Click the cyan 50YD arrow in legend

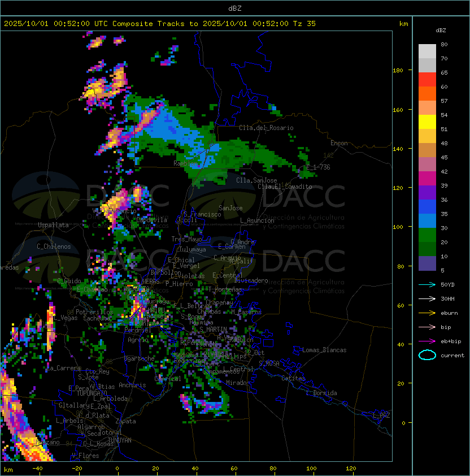pyautogui.click(x=427, y=284)
